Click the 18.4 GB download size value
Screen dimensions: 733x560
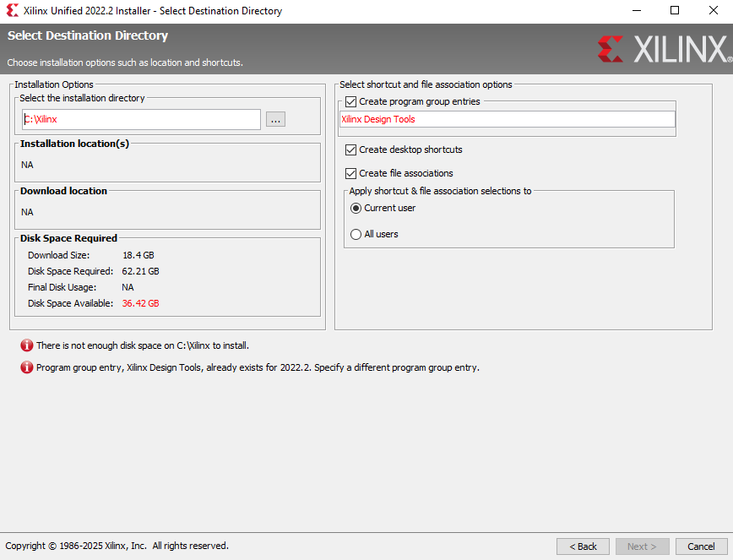[138, 255]
